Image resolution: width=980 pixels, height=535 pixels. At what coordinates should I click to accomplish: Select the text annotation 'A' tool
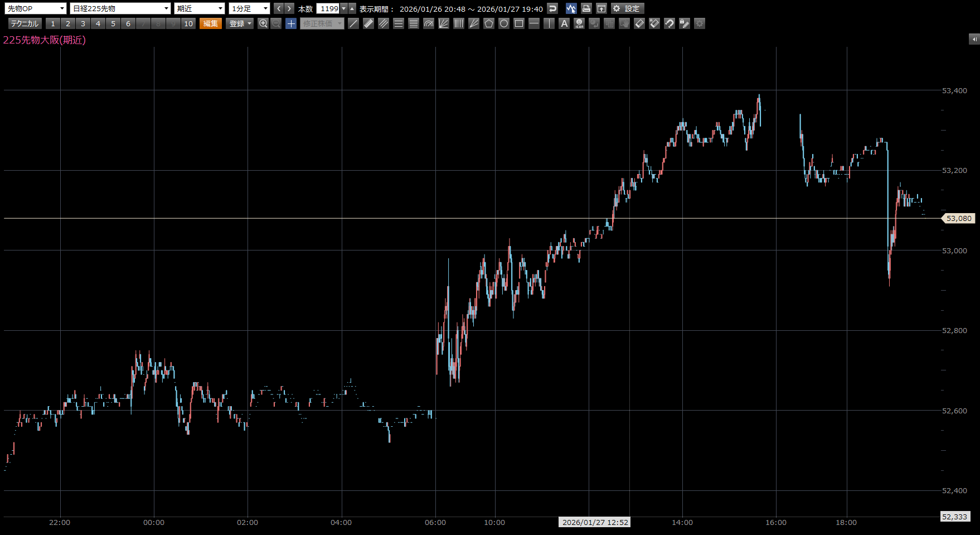tap(564, 23)
